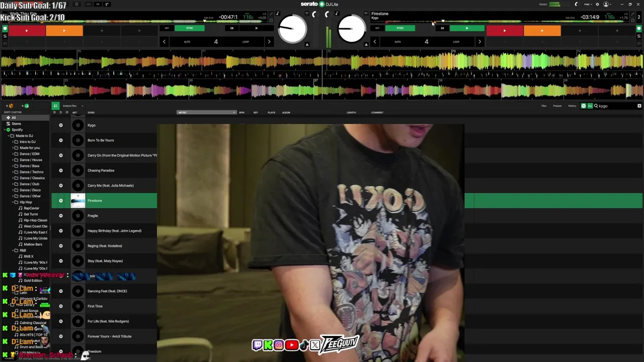Select cue points pad mode on right deck

point(639,28)
